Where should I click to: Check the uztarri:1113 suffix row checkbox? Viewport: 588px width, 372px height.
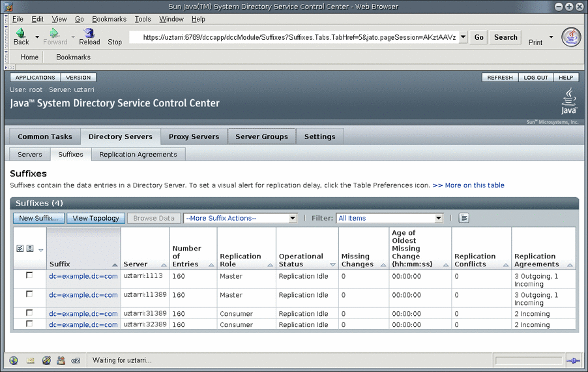click(29, 275)
